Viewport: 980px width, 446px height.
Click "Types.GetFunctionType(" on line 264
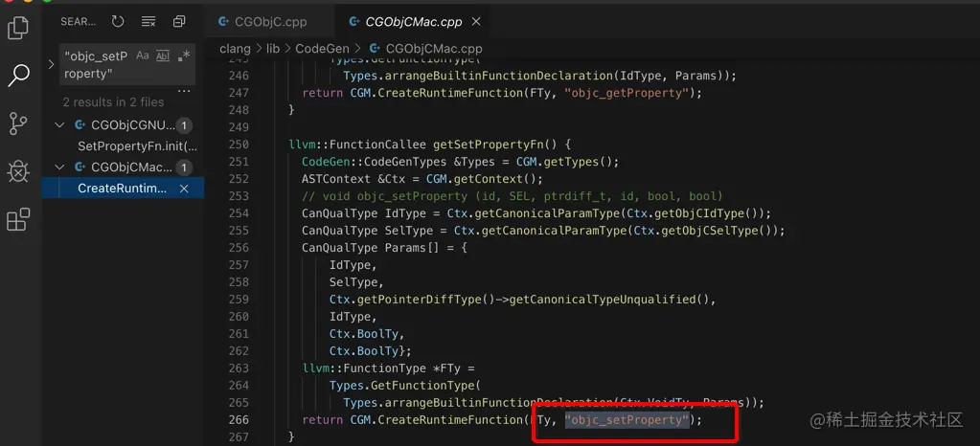pyautogui.click(x=405, y=386)
